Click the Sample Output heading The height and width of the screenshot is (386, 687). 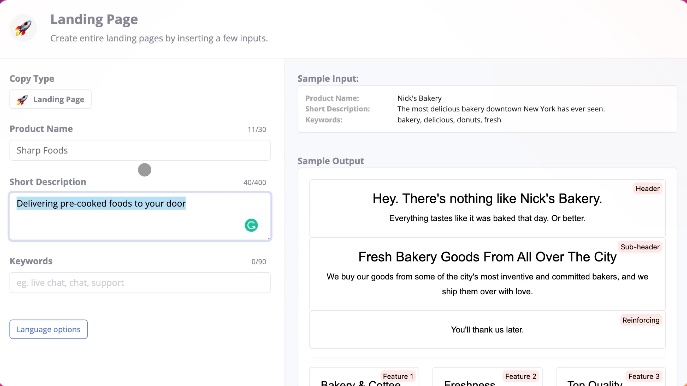[331, 161]
